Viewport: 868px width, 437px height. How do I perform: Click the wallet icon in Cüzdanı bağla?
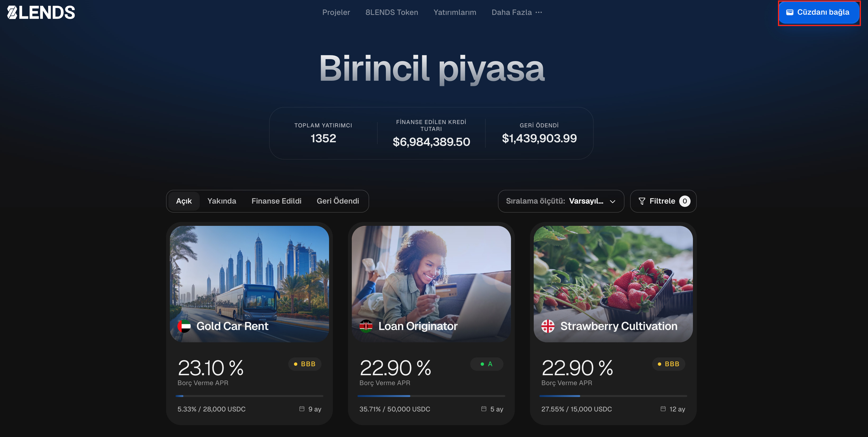pos(790,12)
